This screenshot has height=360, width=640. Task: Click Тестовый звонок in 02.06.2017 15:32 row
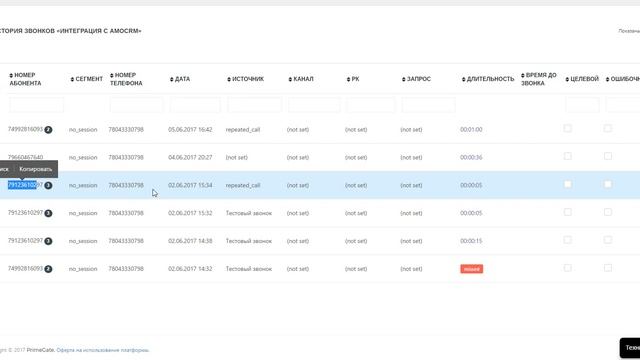tap(249, 213)
